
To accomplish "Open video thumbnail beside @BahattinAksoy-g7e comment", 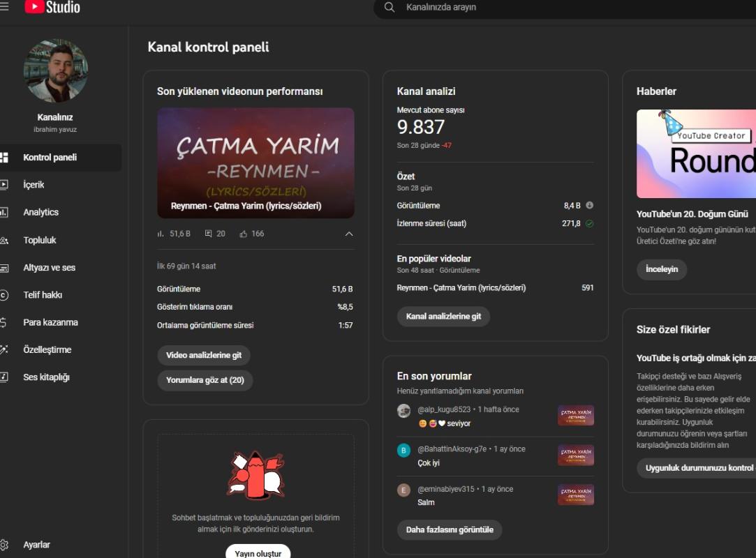I will (x=576, y=455).
